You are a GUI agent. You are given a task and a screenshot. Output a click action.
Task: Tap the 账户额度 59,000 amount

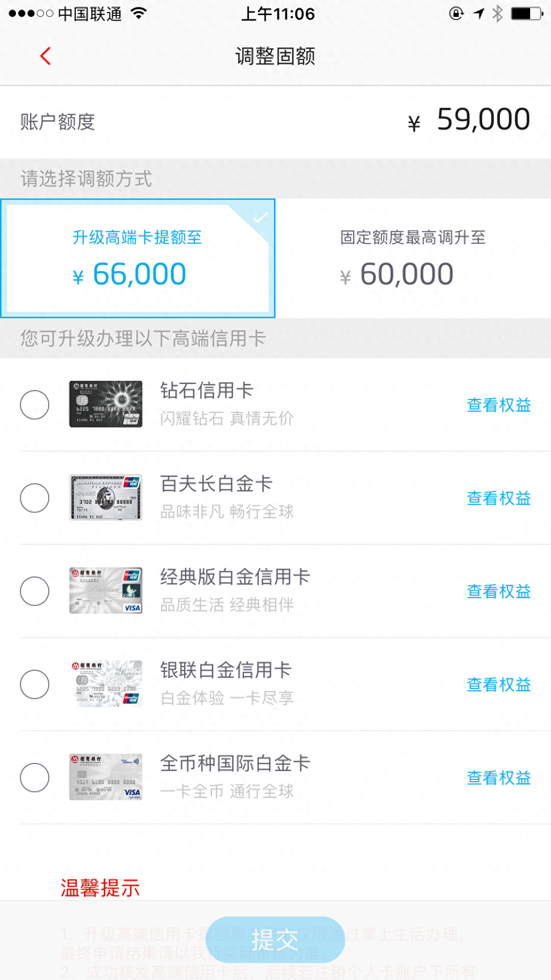click(483, 120)
